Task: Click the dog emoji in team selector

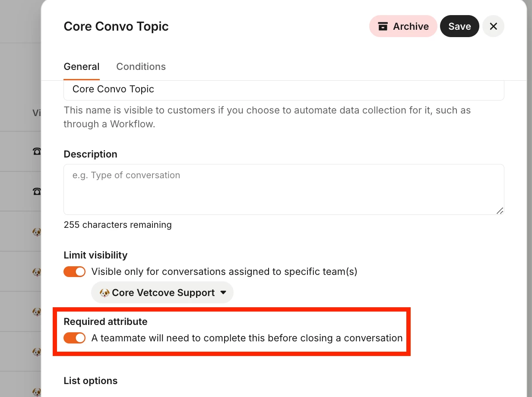Action: click(x=104, y=293)
